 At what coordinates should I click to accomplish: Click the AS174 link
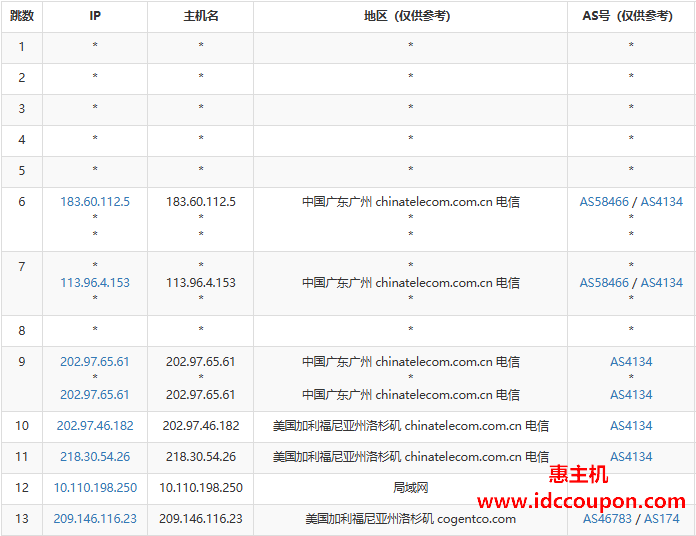pyautogui.click(x=661, y=519)
